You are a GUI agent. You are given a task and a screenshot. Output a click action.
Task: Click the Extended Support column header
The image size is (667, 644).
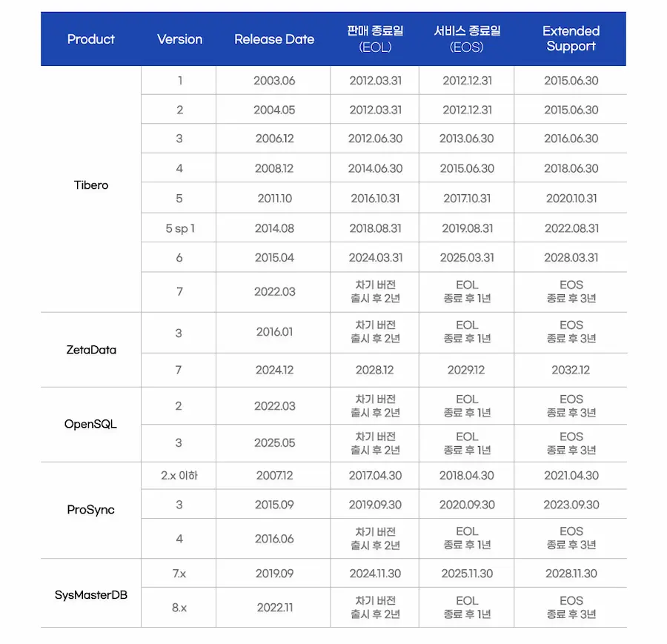(x=571, y=39)
